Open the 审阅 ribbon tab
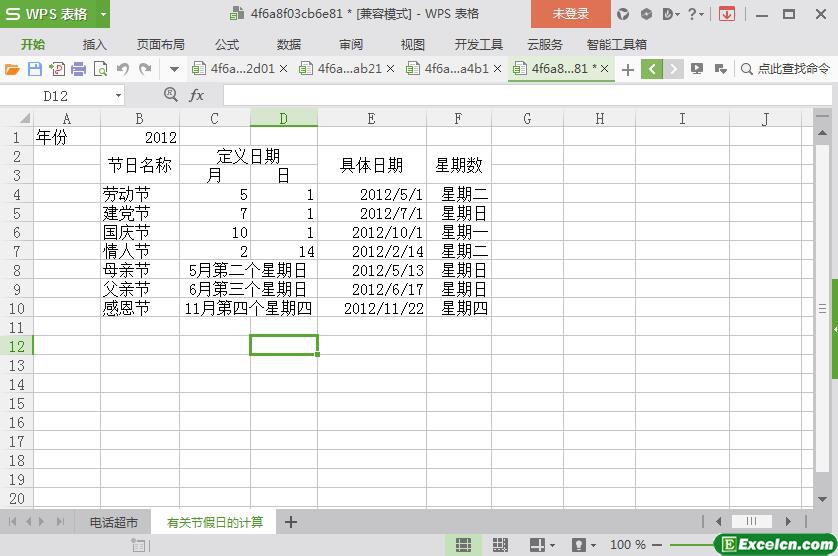 click(351, 44)
